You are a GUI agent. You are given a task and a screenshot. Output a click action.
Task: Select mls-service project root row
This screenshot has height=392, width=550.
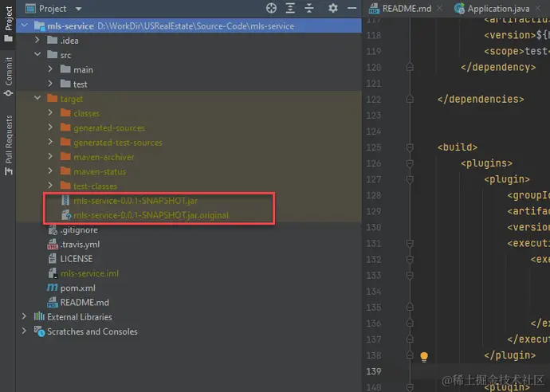click(x=189, y=26)
